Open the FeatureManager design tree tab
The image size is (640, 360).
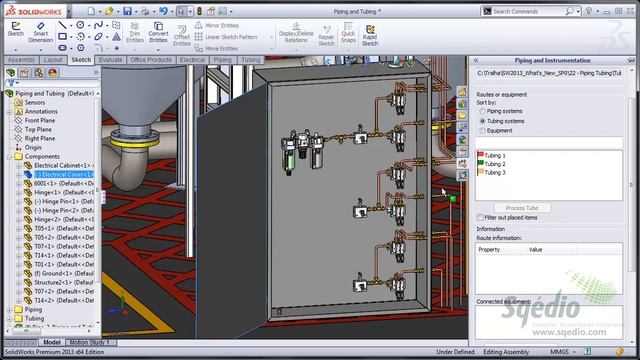tap(11, 73)
